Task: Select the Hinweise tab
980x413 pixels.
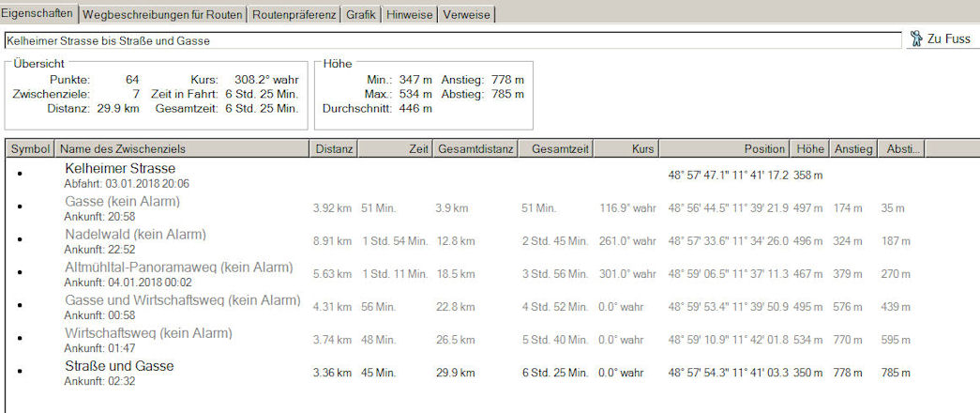Action: (409, 14)
